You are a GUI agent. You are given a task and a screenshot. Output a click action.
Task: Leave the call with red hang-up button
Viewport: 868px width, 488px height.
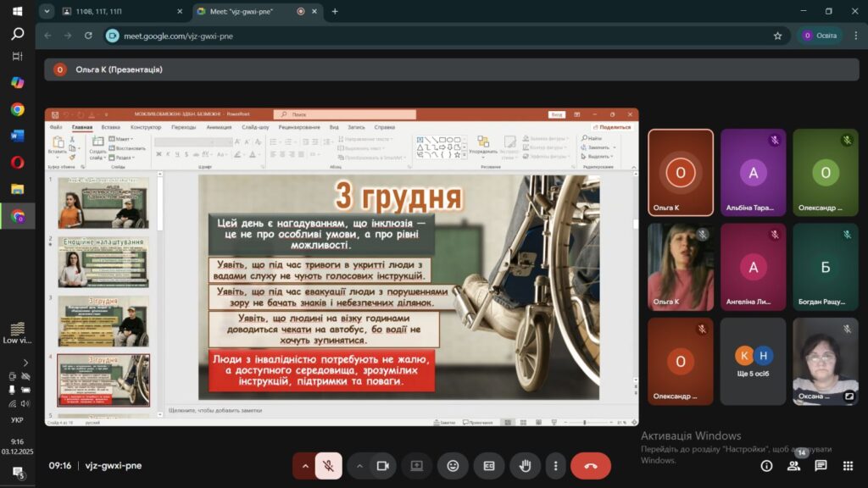[590, 466]
